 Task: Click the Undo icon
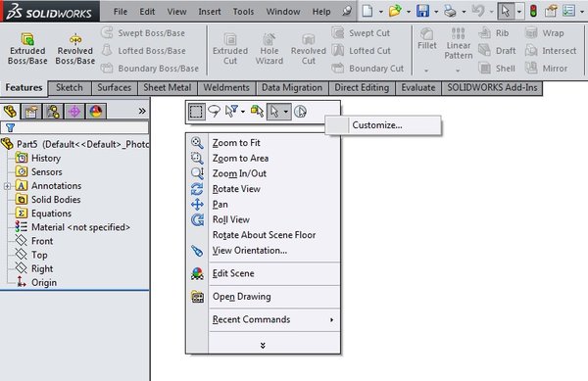coord(478,11)
